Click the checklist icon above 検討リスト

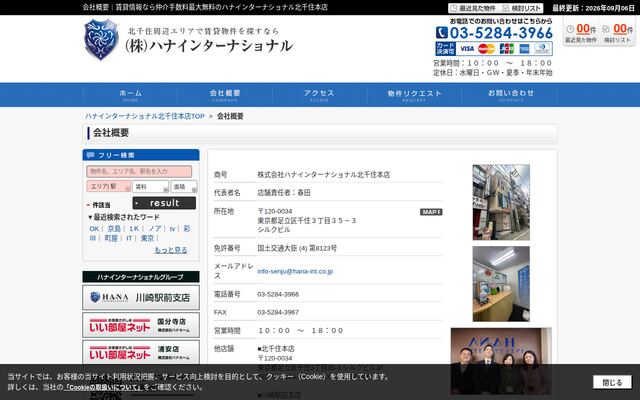pos(606,29)
